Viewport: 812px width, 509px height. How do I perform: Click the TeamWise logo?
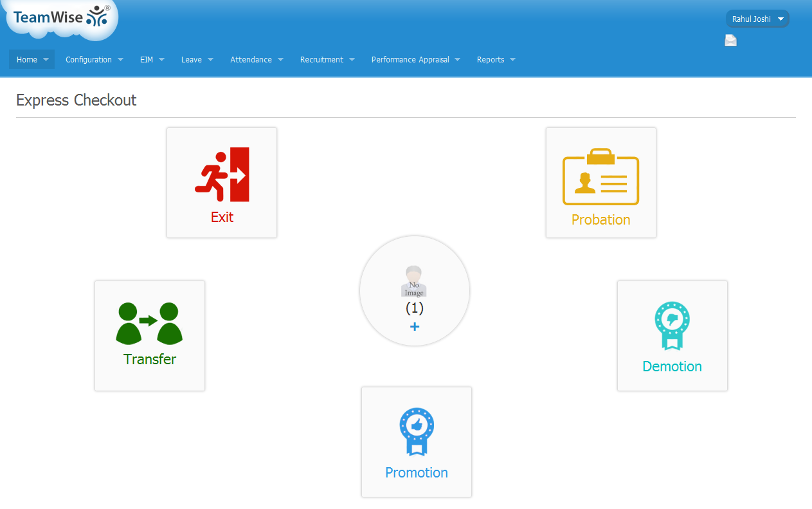[x=61, y=17]
